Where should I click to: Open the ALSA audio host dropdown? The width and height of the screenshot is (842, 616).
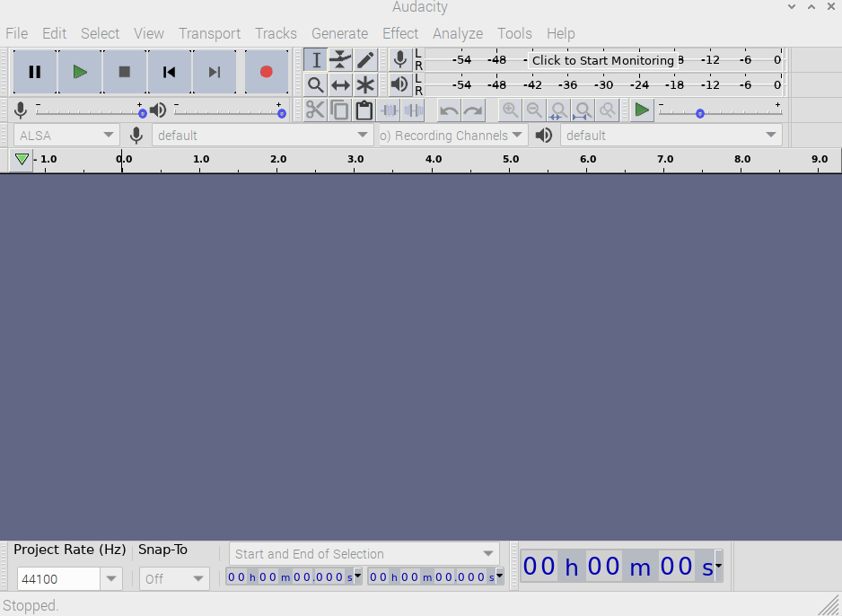click(67, 136)
